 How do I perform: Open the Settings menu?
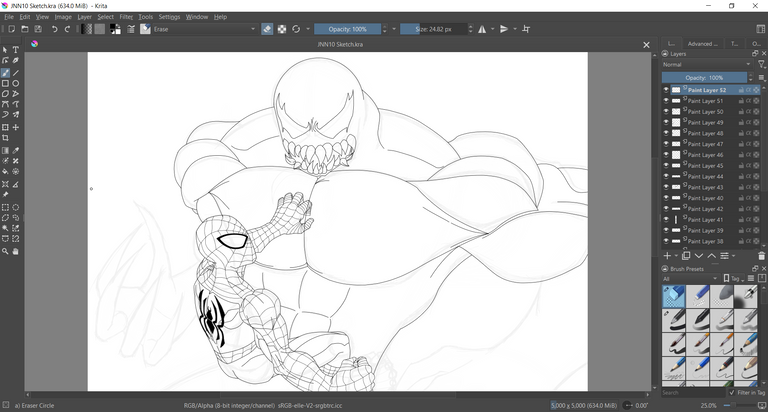pos(169,17)
